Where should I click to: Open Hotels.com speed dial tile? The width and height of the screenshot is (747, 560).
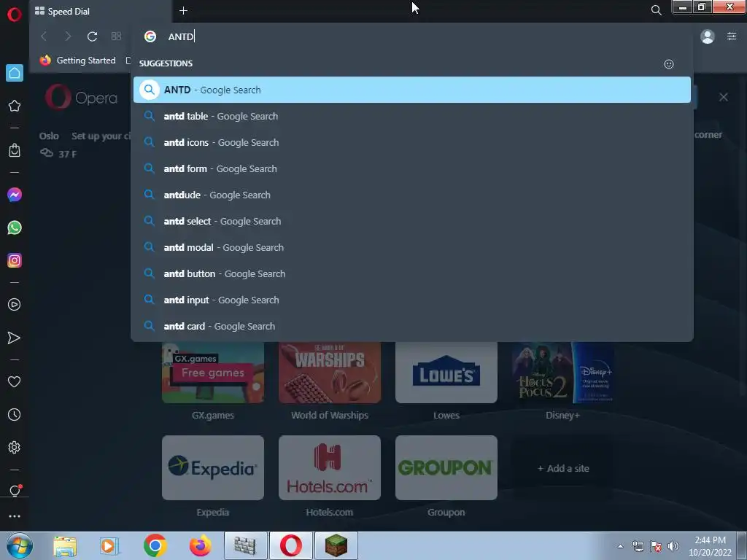(x=330, y=467)
